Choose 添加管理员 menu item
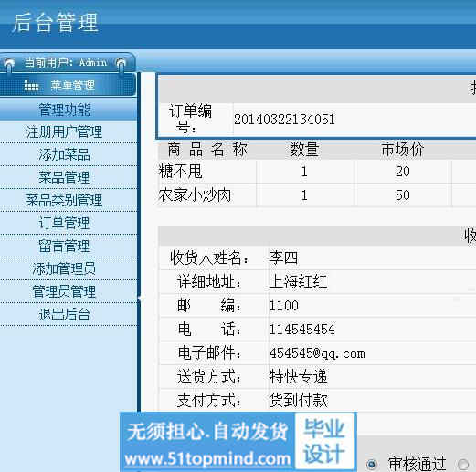This screenshot has height=472, width=476. pos(64,268)
